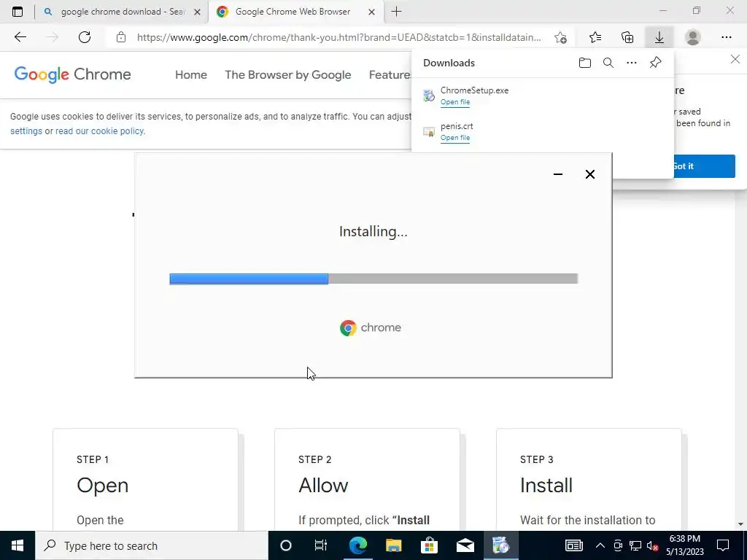Open File Explorer from taskbar
The width and height of the screenshot is (747, 560).
[x=393, y=545]
